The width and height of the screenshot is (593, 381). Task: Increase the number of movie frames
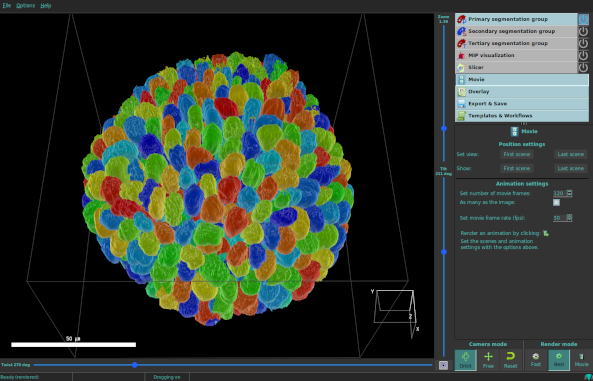[x=570, y=192]
